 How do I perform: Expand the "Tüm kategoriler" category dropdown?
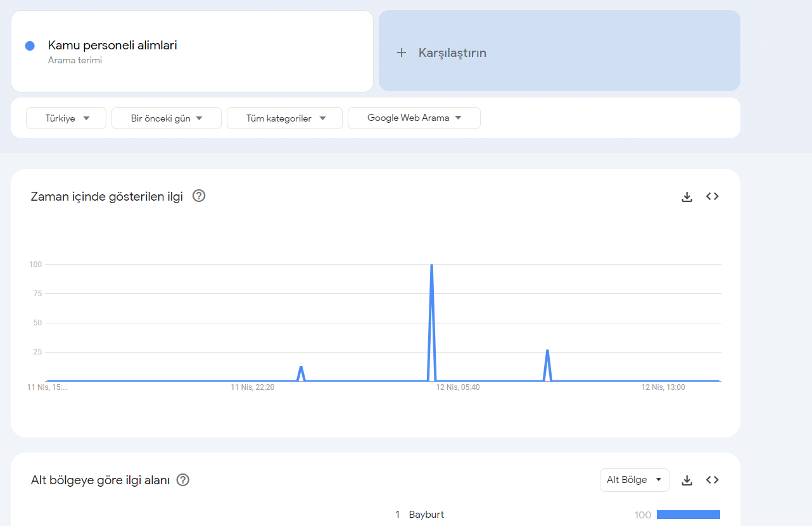point(284,118)
